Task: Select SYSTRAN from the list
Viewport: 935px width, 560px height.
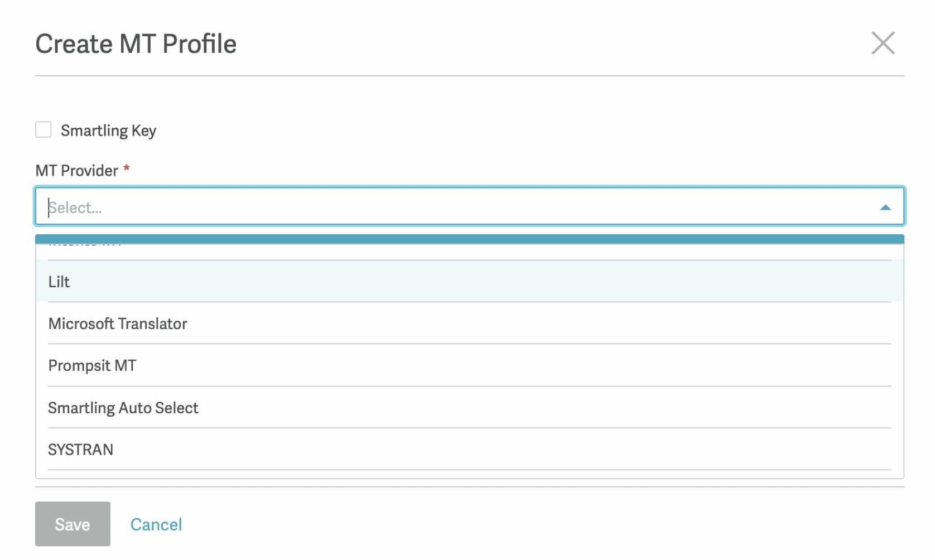Action: [x=469, y=450]
